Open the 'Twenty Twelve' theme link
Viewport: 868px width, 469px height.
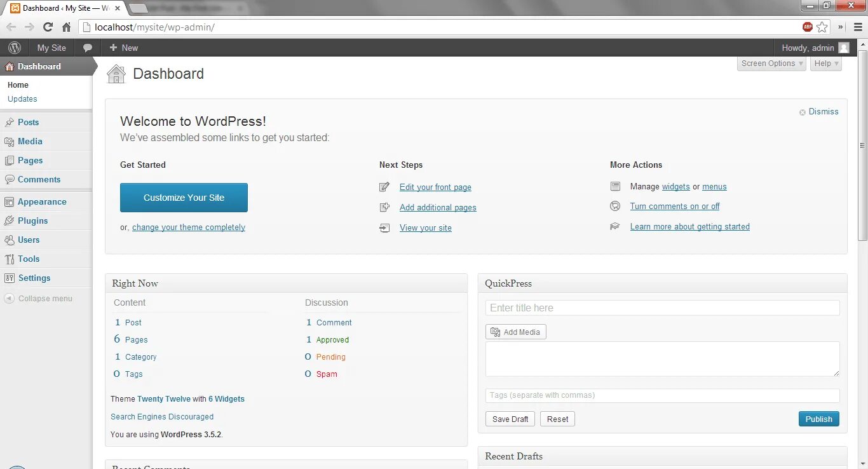[164, 399]
